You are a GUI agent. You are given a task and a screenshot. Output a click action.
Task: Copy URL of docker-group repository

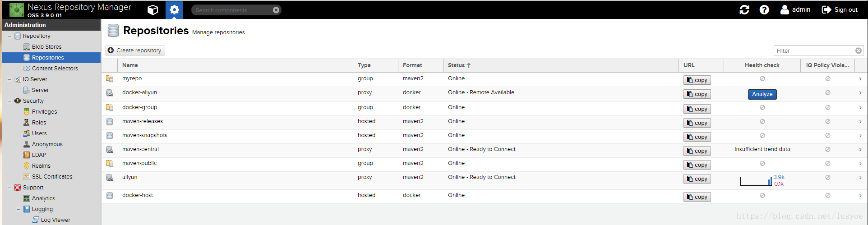coord(697,109)
